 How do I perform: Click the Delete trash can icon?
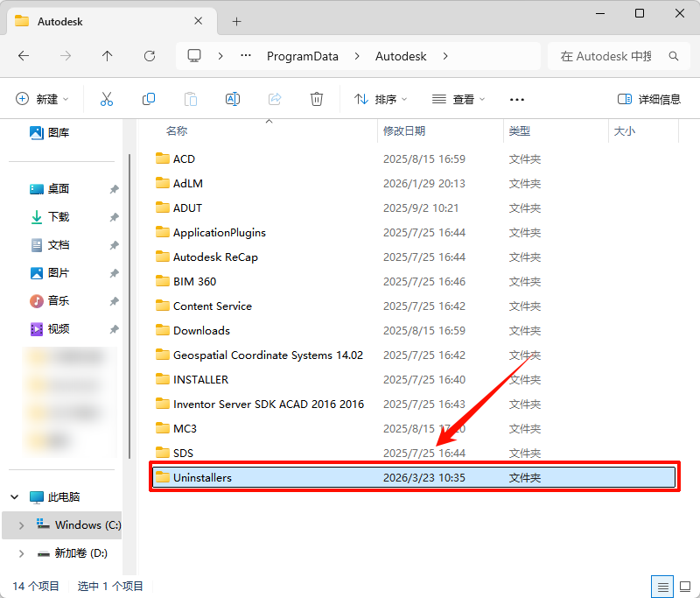tap(317, 99)
